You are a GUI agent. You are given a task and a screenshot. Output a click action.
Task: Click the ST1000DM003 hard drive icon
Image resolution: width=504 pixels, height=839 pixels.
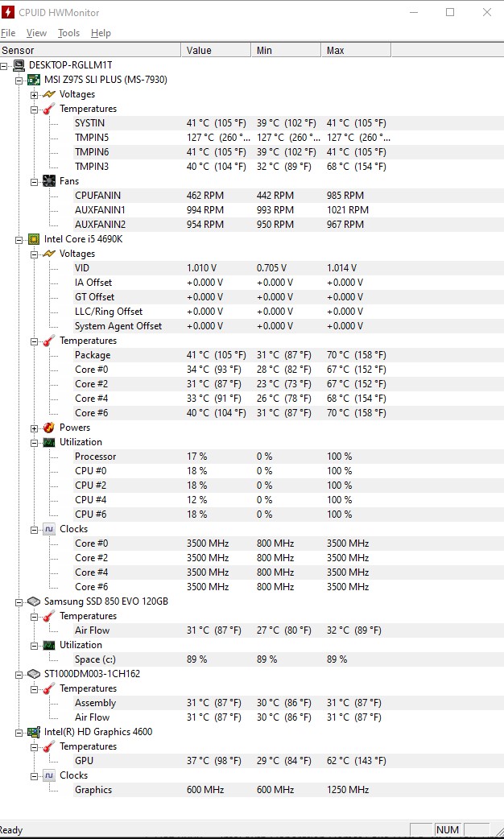pos(34,674)
